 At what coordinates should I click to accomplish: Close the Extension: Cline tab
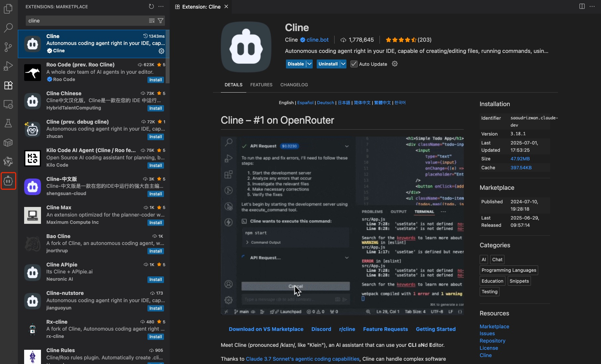click(226, 7)
